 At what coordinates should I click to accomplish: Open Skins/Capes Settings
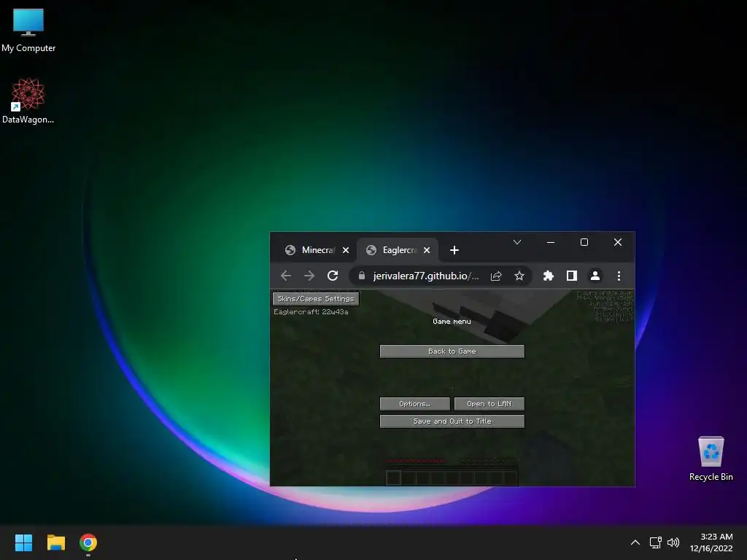[x=316, y=298]
